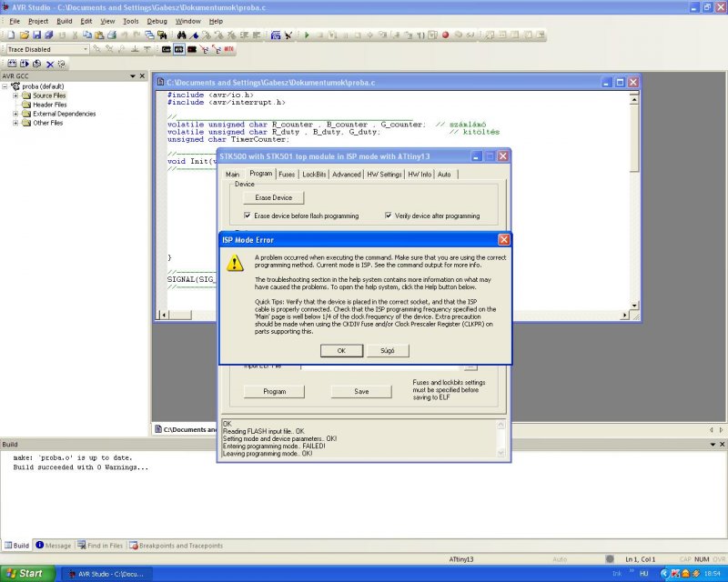
Task: Click the Con connect chip icon
Action: 167,49
